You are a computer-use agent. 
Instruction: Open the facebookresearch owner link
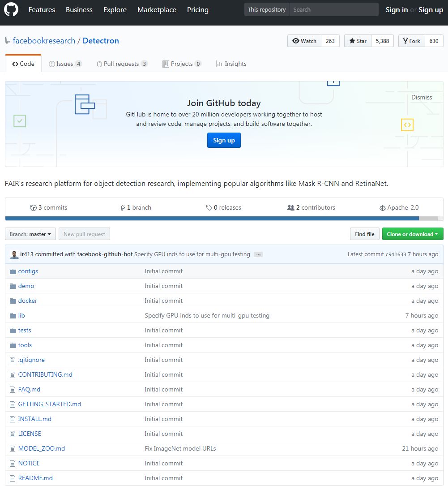pos(44,41)
